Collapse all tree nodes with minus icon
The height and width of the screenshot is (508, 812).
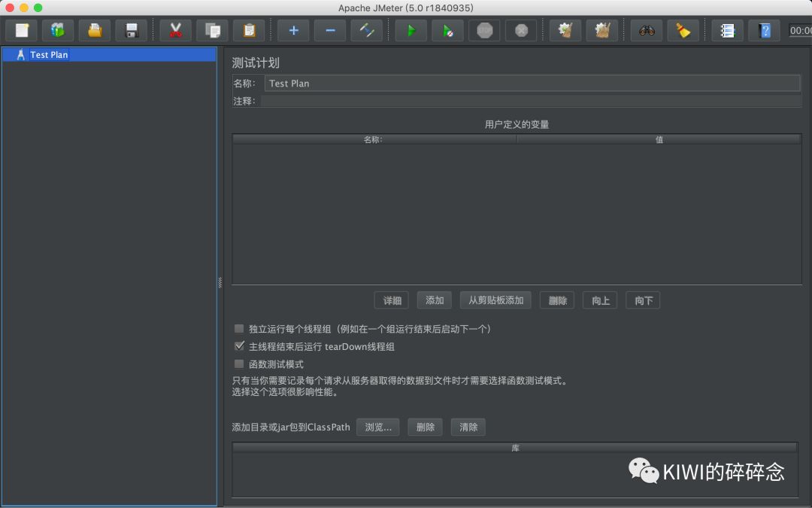point(330,31)
